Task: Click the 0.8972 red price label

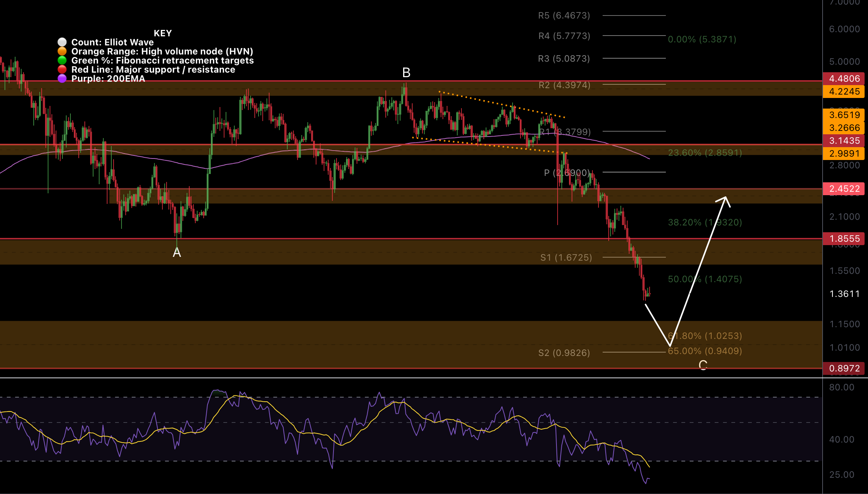Action: [x=844, y=368]
